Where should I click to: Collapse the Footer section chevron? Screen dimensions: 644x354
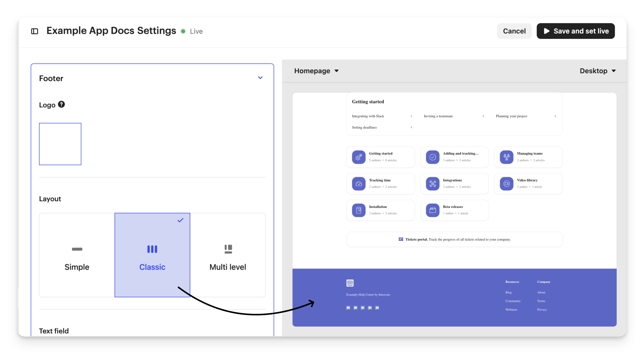[260, 78]
